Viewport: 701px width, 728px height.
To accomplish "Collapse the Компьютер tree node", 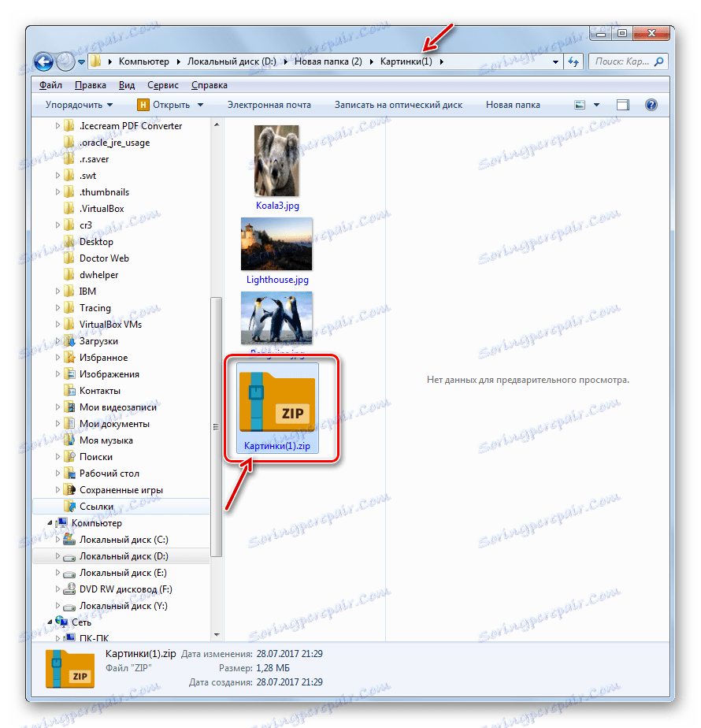I will point(50,523).
